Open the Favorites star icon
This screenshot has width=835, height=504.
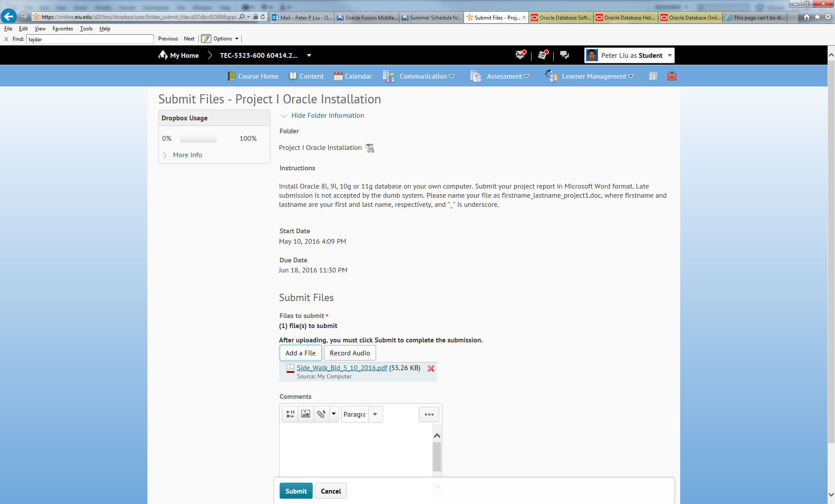tap(817, 17)
